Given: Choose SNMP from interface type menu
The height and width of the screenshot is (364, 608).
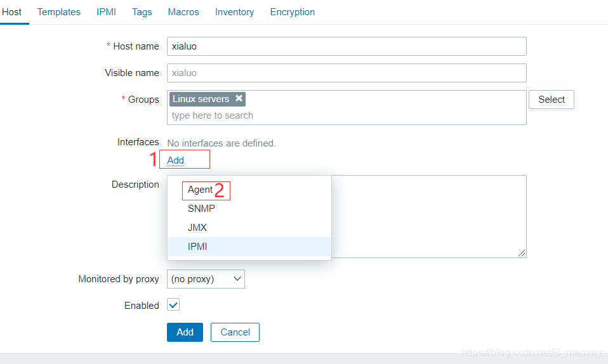Looking at the screenshot, I should [x=249, y=209].
